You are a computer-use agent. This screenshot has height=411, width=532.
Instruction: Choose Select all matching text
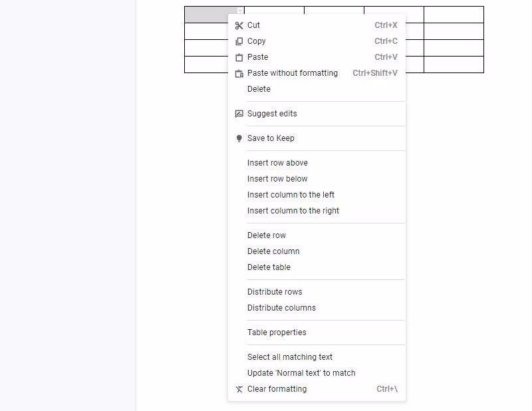(x=290, y=357)
